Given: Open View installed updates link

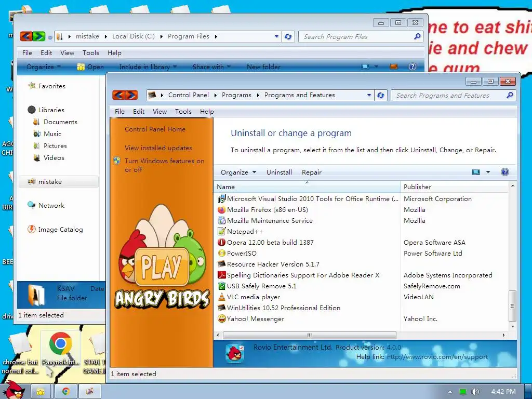Looking at the screenshot, I should tap(158, 148).
